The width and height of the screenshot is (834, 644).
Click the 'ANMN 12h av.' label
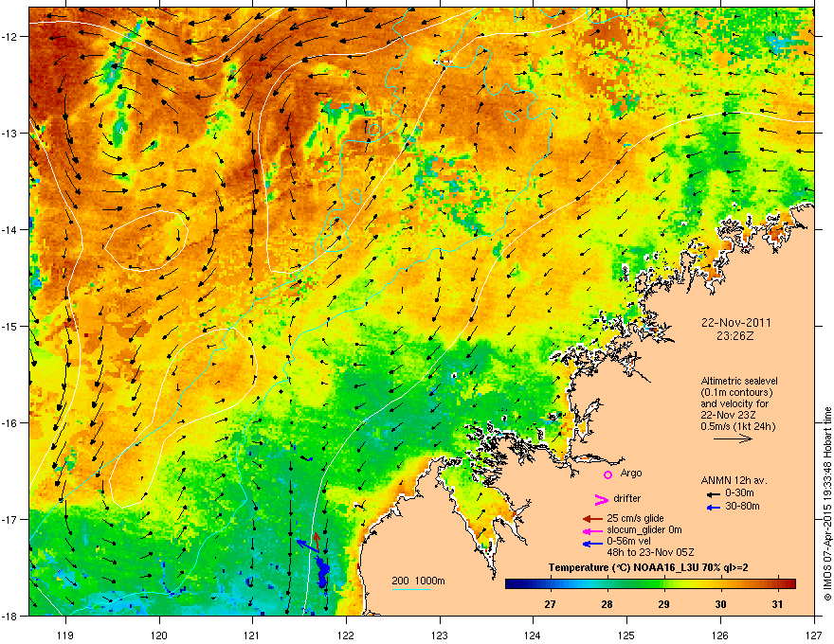734,480
